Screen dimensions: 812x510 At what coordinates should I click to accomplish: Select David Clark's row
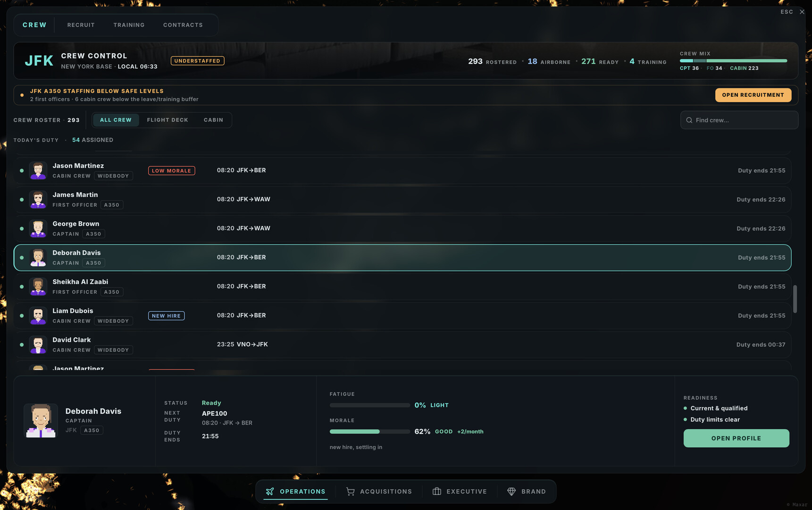402,345
